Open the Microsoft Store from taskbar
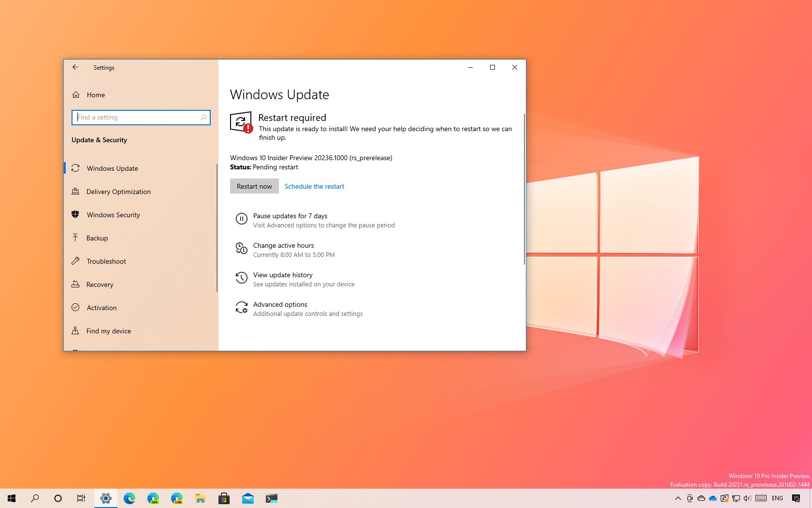 (x=224, y=498)
